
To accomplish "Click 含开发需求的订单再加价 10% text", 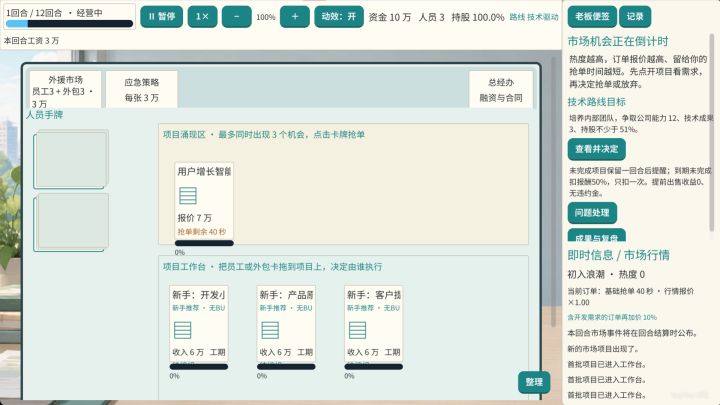I will tap(612, 317).
